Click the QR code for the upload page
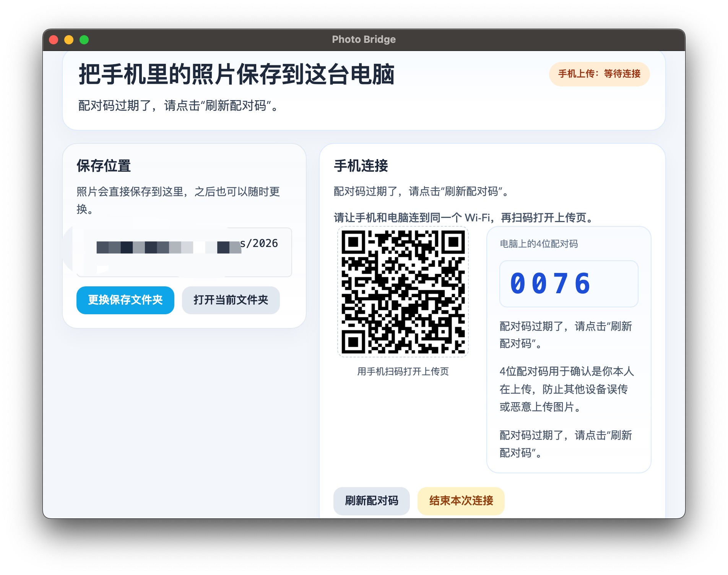The height and width of the screenshot is (575, 728). (x=403, y=291)
